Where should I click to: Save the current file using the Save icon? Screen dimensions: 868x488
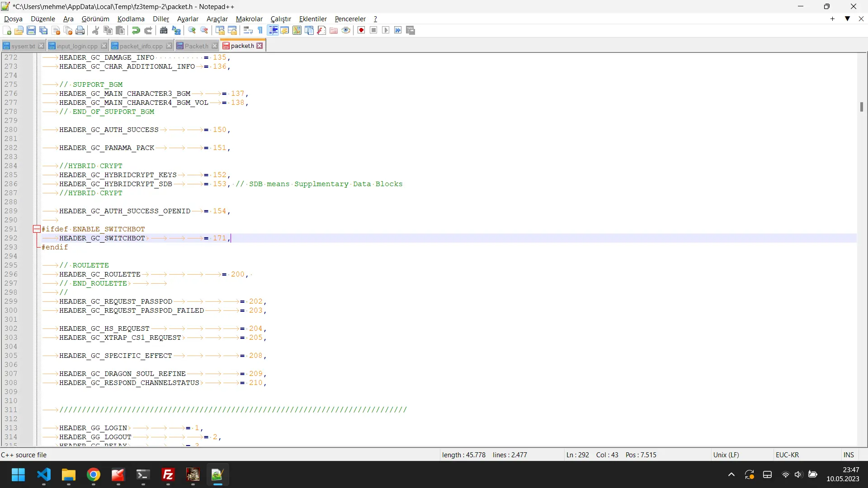coord(31,30)
